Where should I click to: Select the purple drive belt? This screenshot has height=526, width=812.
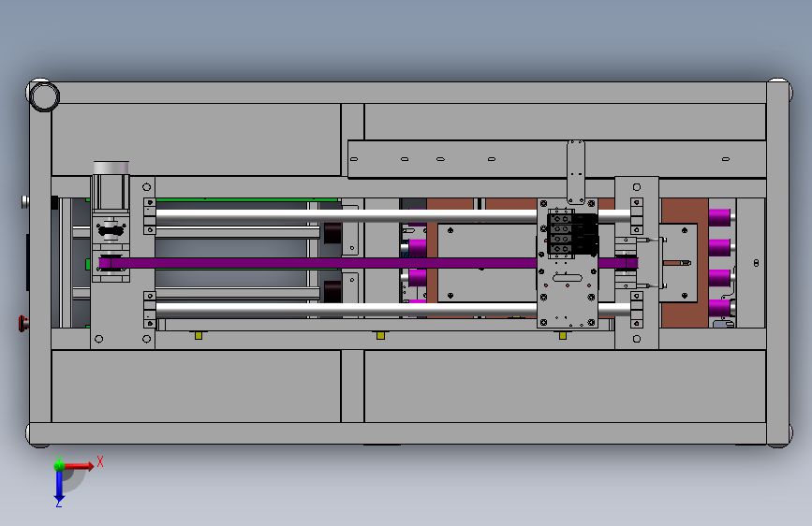(368, 263)
